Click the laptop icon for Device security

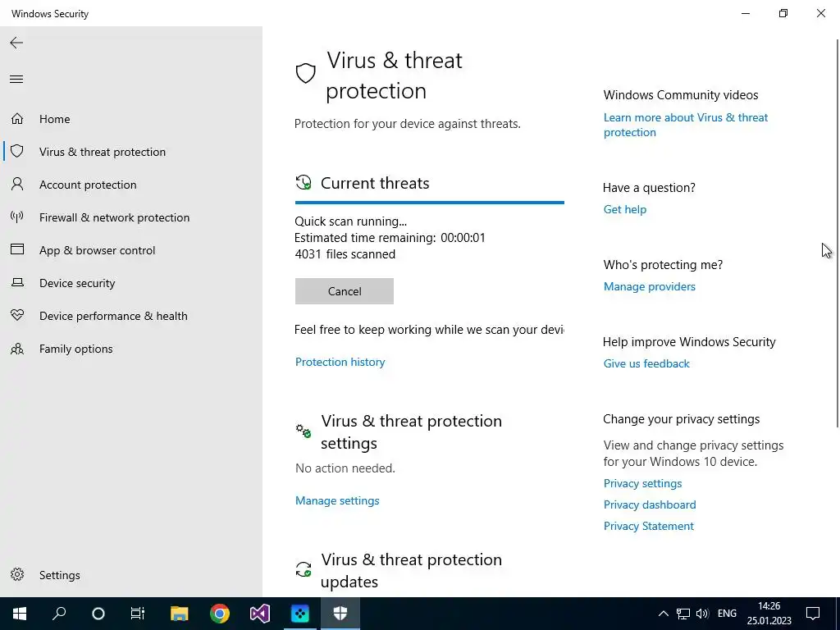[x=17, y=282]
